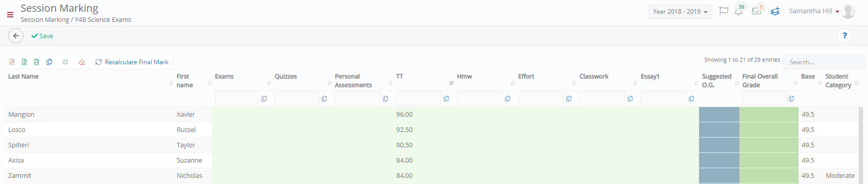
Task: Click Recalculate Final Mark
Action: coord(132,62)
